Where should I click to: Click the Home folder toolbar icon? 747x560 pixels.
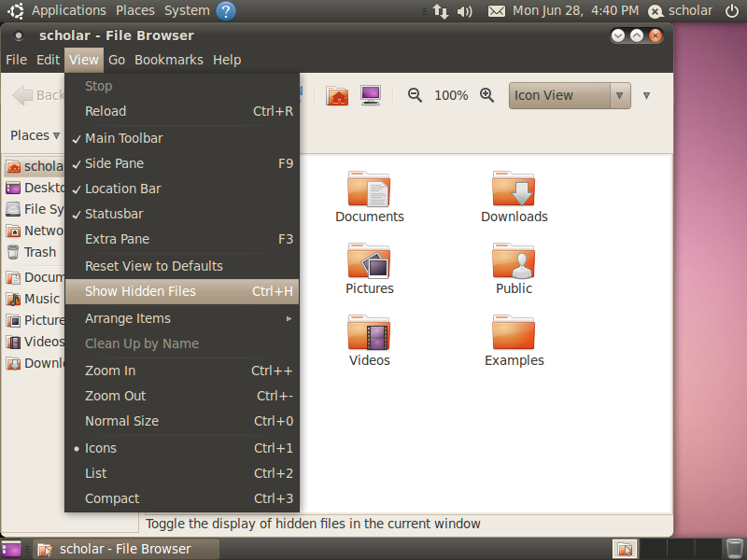[x=337, y=96]
